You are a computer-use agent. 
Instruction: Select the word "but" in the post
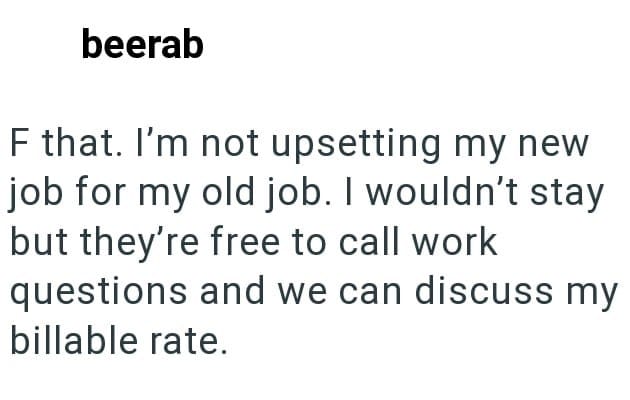[x=33, y=243]
